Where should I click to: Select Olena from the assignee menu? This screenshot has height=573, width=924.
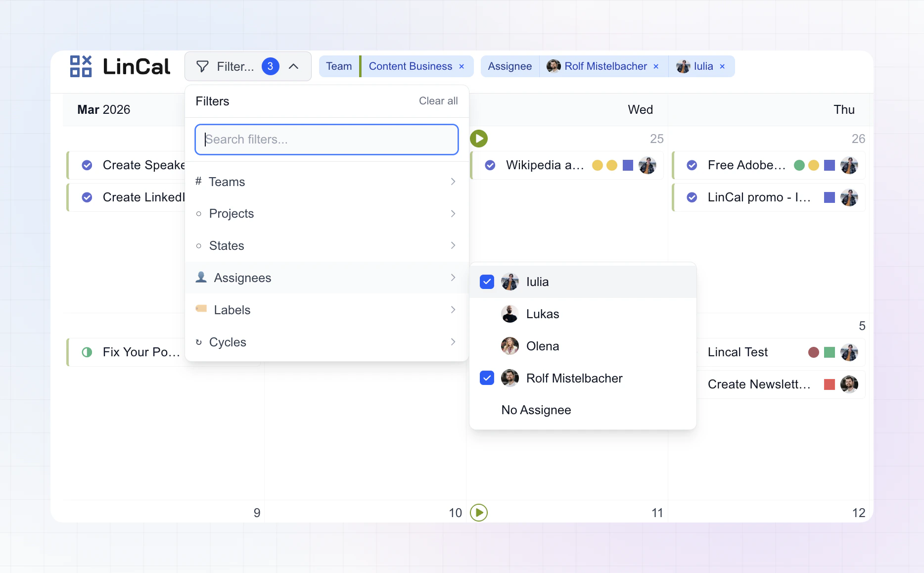542,346
